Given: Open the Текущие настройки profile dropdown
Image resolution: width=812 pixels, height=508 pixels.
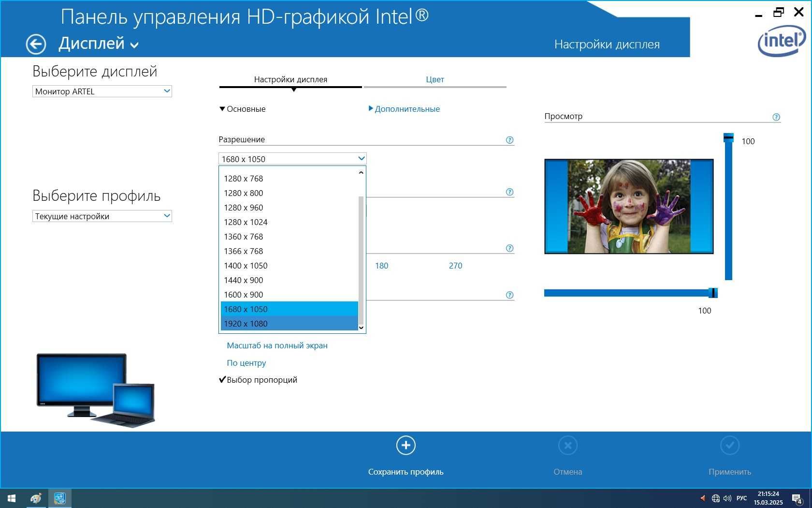Looking at the screenshot, I should (x=102, y=216).
